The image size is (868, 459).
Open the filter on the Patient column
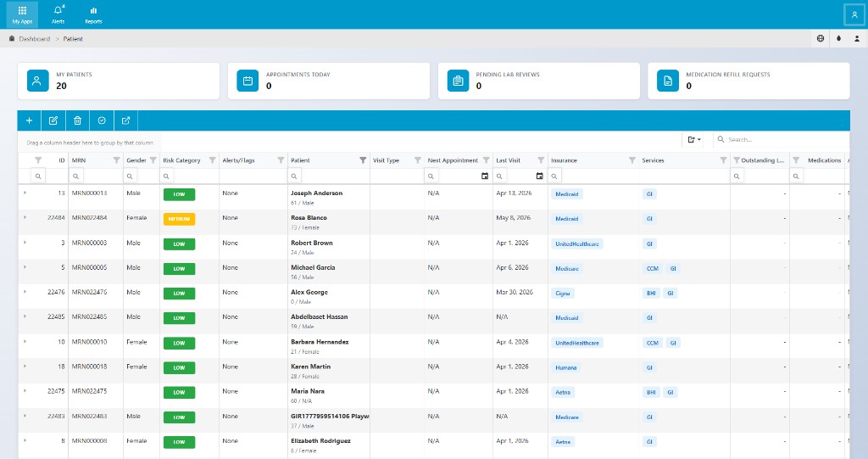363,160
